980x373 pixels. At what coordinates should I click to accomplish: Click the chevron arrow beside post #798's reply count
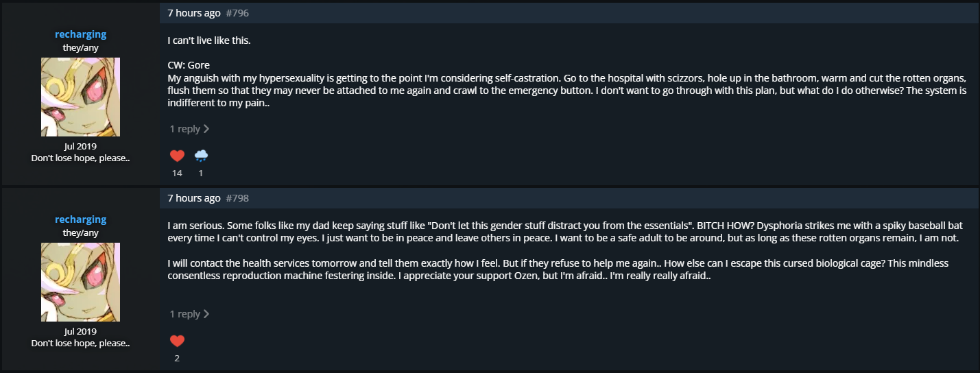[206, 314]
